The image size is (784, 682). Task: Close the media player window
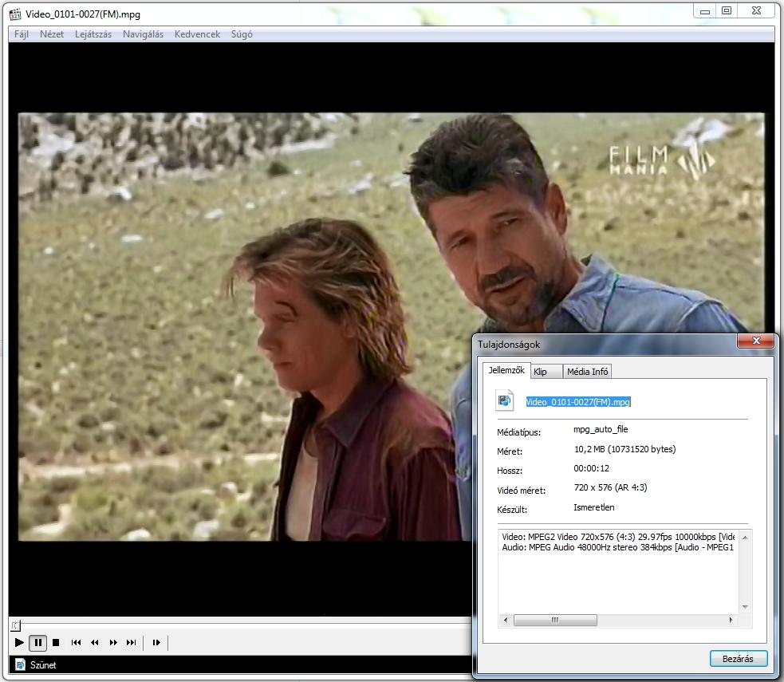click(x=757, y=11)
